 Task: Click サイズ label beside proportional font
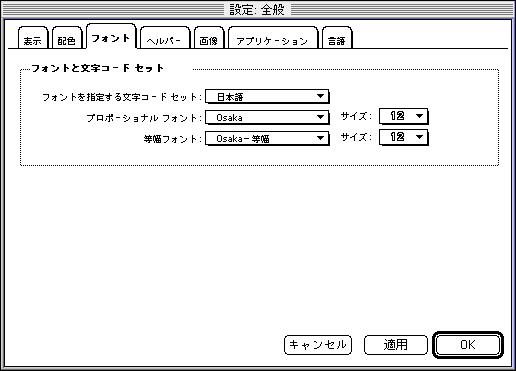pyautogui.click(x=356, y=116)
